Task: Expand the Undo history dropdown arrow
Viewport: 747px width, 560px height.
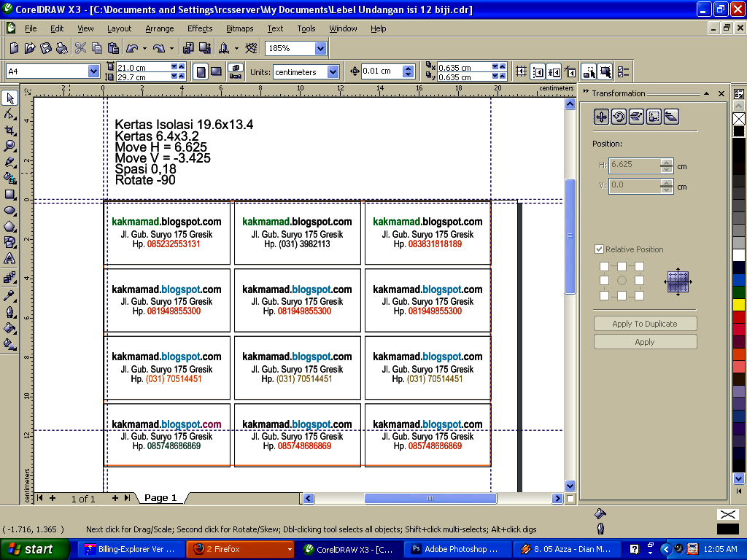Action: (x=144, y=48)
